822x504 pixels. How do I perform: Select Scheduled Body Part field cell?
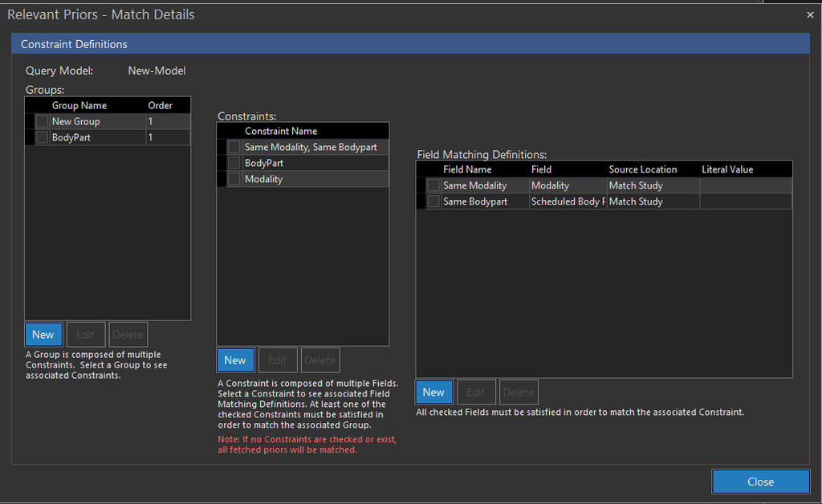[568, 201]
